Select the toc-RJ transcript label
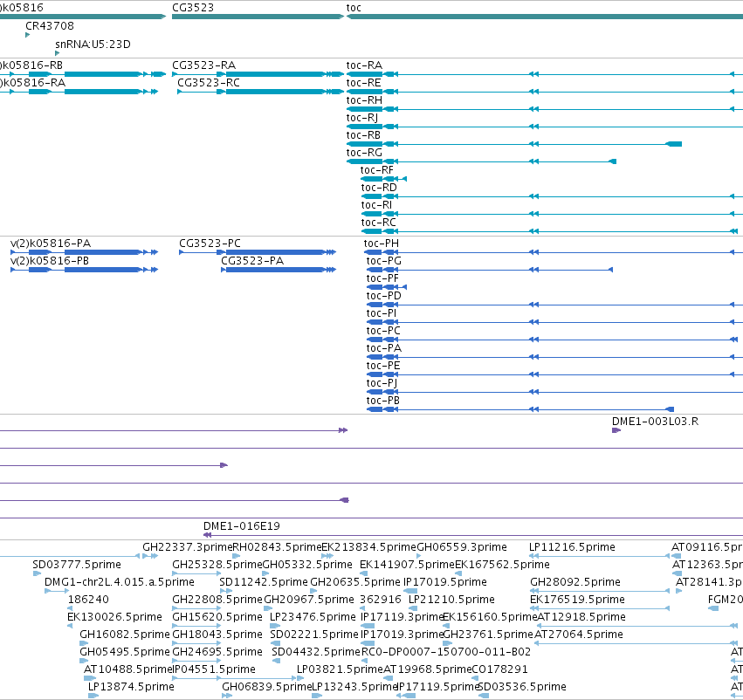Screen dimensions: 743x700 point(362,118)
